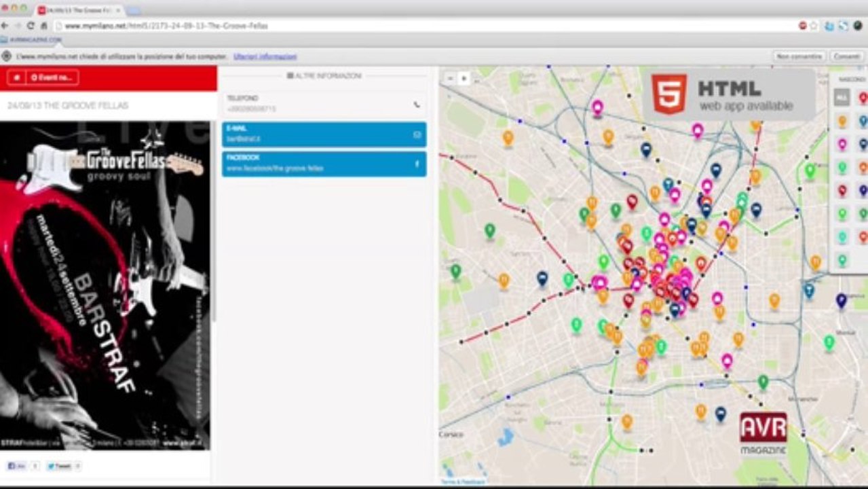
Task: Open the Ulteriori informazioni link
Action: tap(265, 56)
